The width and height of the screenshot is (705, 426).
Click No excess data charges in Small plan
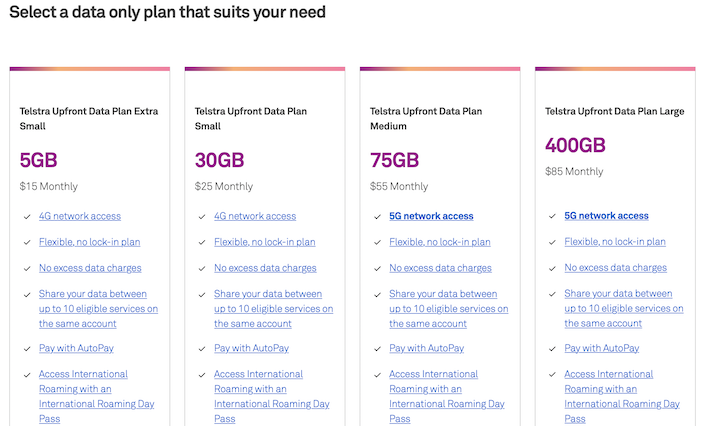pyautogui.click(x=265, y=268)
